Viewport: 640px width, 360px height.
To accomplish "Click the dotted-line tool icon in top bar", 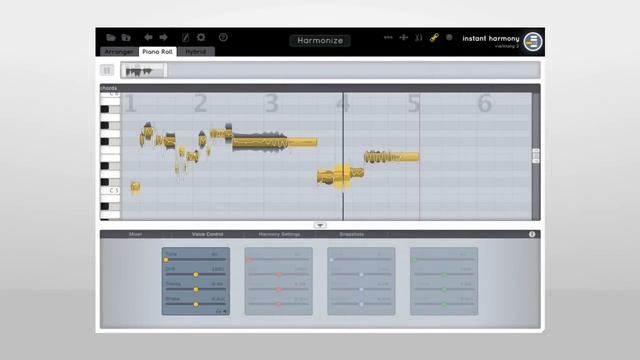I will 388,38.
